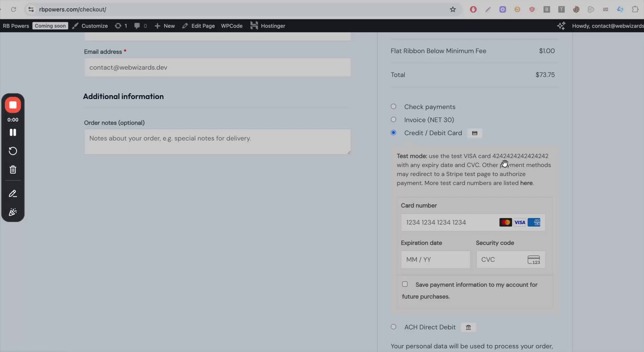Open WPCode in the admin bar
Image resolution: width=644 pixels, height=352 pixels.
click(232, 26)
